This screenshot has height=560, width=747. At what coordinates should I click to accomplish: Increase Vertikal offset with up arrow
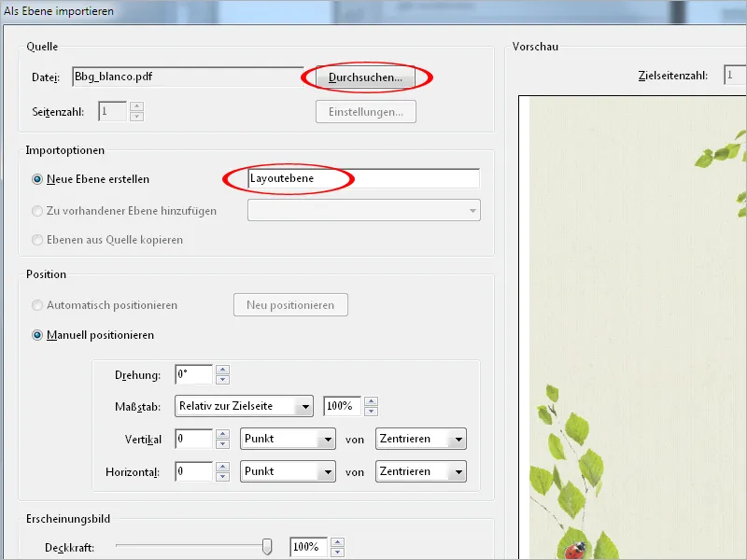(222, 434)
